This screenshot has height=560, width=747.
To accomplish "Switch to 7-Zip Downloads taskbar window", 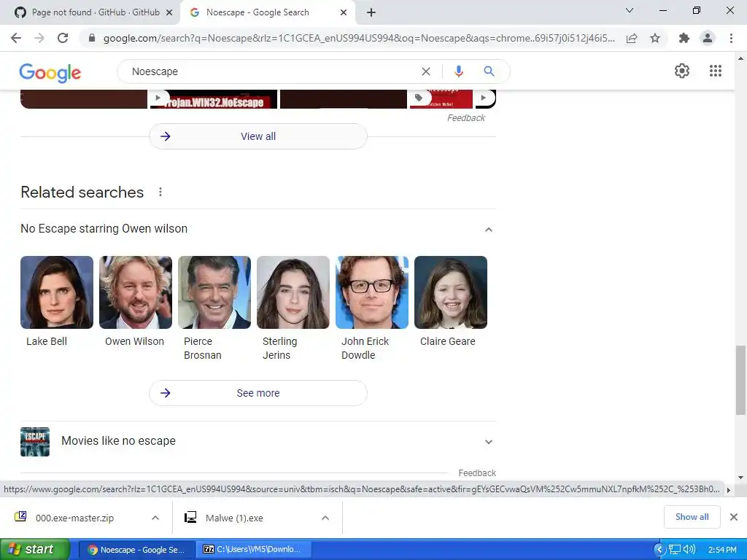I will (255, 550).
